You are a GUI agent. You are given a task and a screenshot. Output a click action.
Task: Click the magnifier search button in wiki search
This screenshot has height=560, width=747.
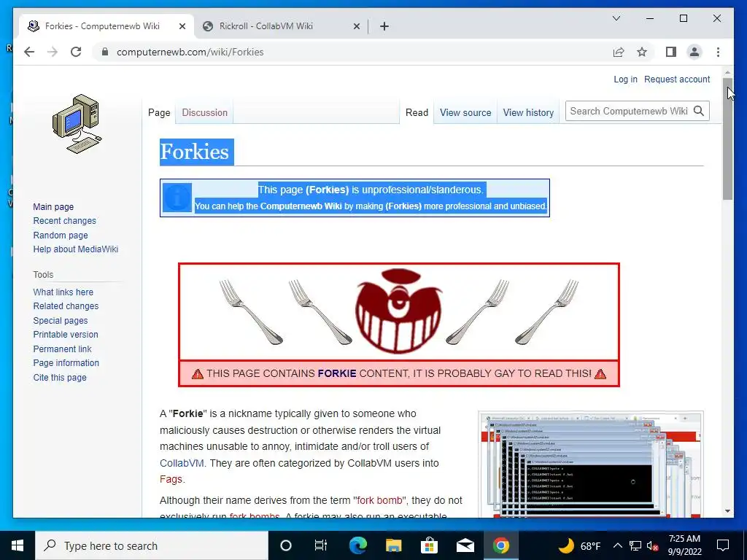(698, 111)
